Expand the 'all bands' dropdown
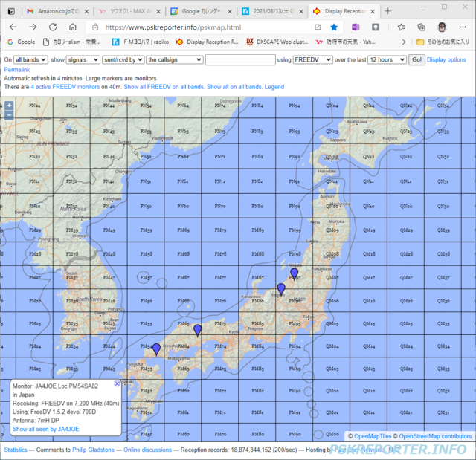 (30, 59)
